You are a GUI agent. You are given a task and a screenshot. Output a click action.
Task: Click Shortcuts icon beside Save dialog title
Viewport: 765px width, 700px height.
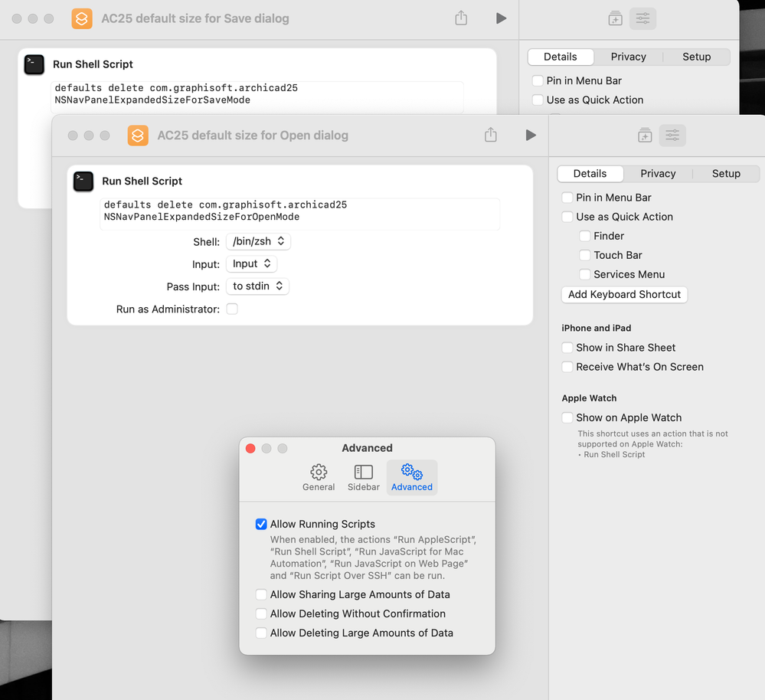pyautogui.click(x=82, y=18)
